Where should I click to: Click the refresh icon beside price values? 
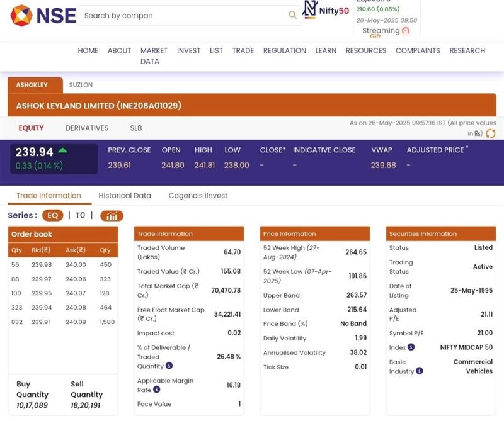[490, 133]
